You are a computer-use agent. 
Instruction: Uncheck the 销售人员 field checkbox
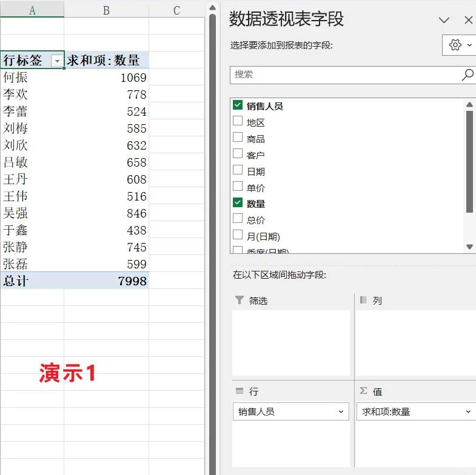238,105
